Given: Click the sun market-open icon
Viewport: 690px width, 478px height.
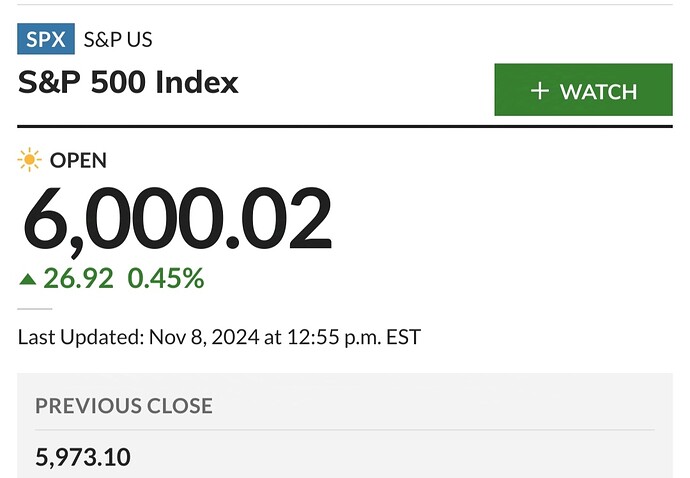Looking at the screenshot, I should (29, 159).
